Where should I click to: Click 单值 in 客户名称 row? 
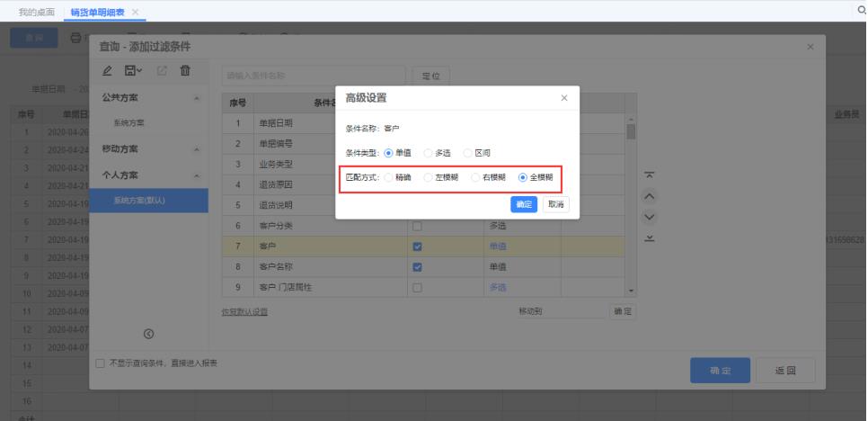[x=498, y=267]
